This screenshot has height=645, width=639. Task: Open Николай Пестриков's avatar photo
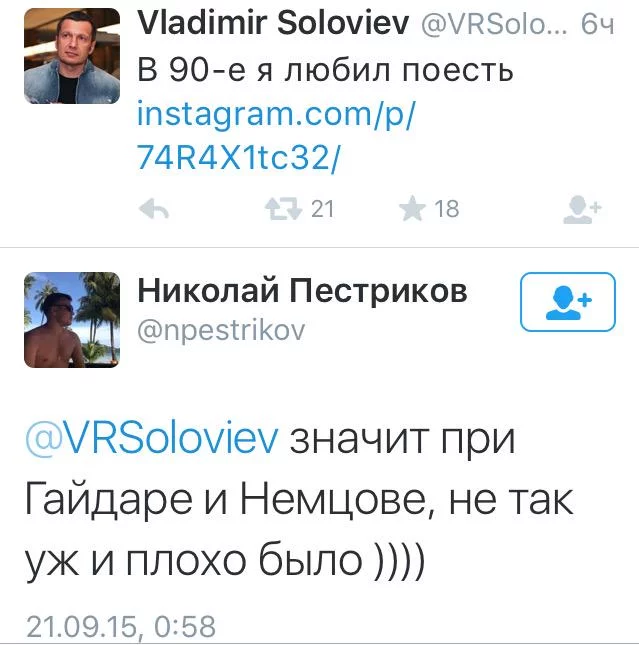pos(72,320)
